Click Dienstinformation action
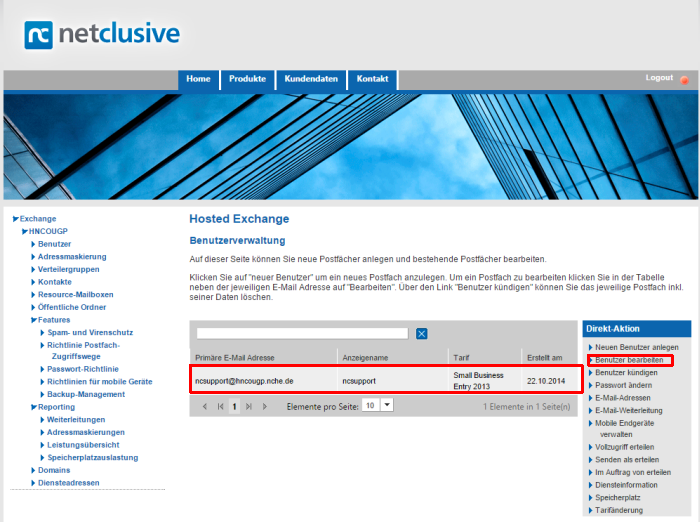Image resolution: width=700 pixels, height=522 pixels. click(626, 485)
